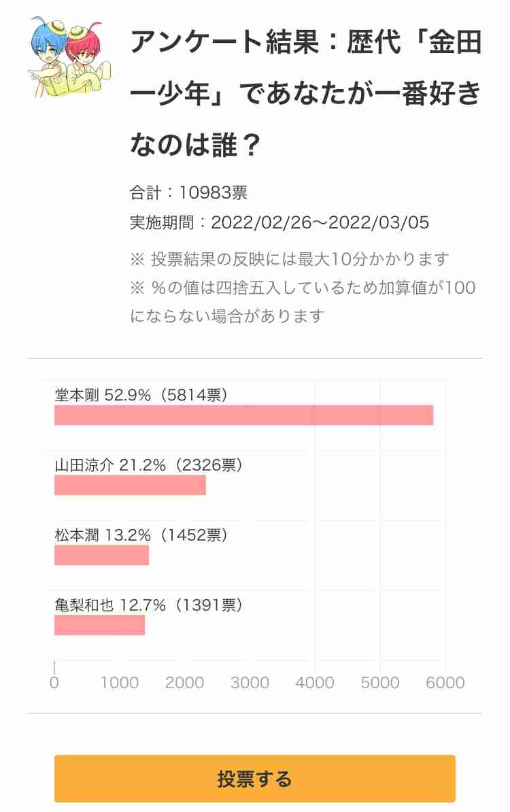
Task: Click the 四捨五入 rounding notice text
Action: coord(303,301)
